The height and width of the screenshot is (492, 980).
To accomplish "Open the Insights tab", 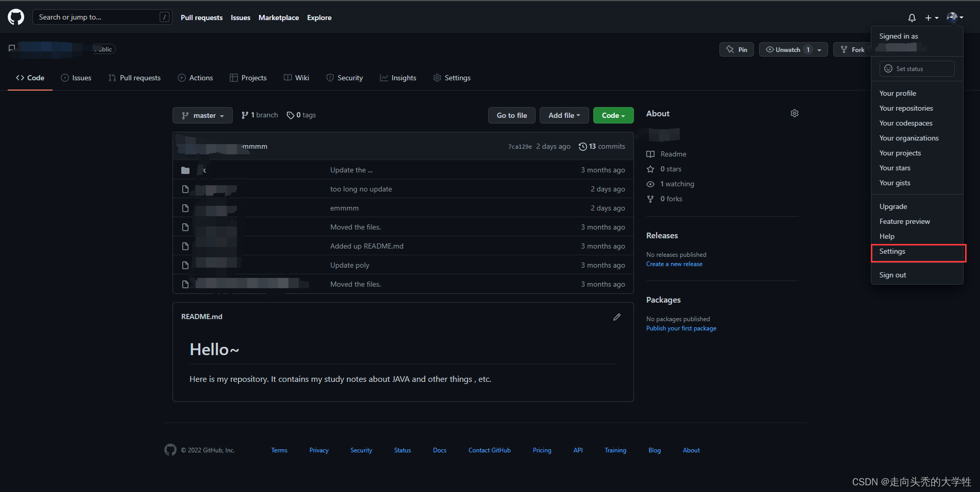I will click(x=398, y=78).
